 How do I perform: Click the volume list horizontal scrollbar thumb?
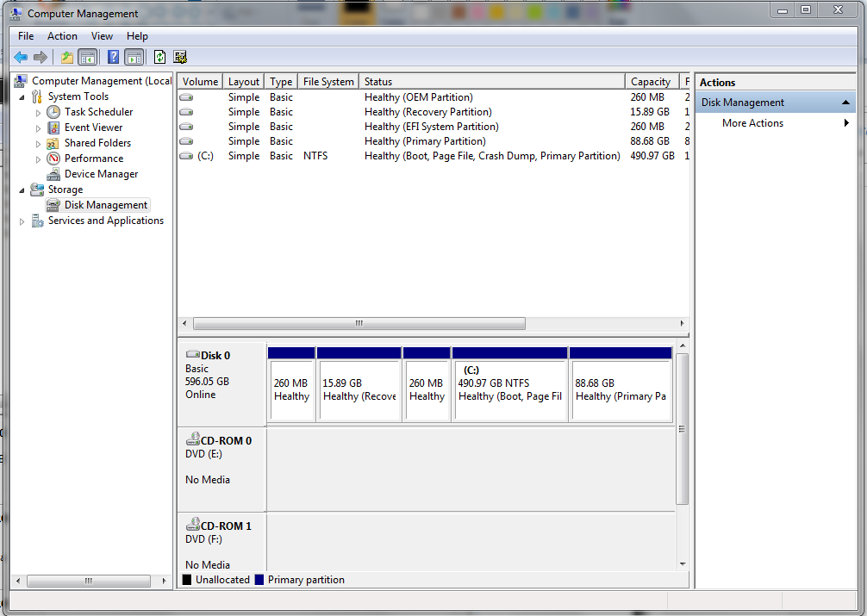(359, 323)
